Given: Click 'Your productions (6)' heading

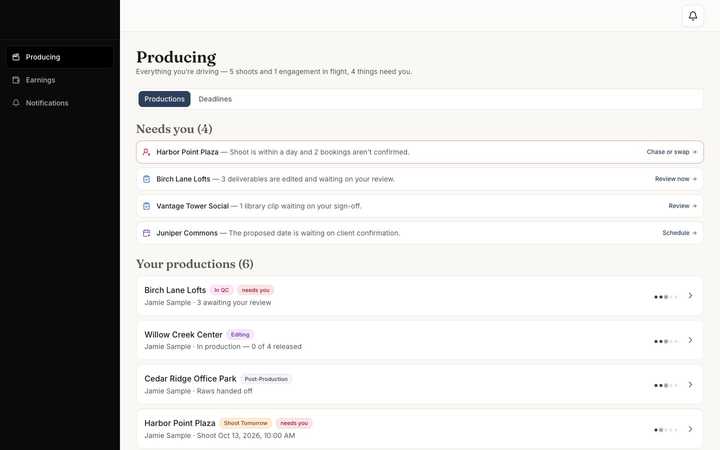Looking at the screenshot, I should tap(195, 264).
